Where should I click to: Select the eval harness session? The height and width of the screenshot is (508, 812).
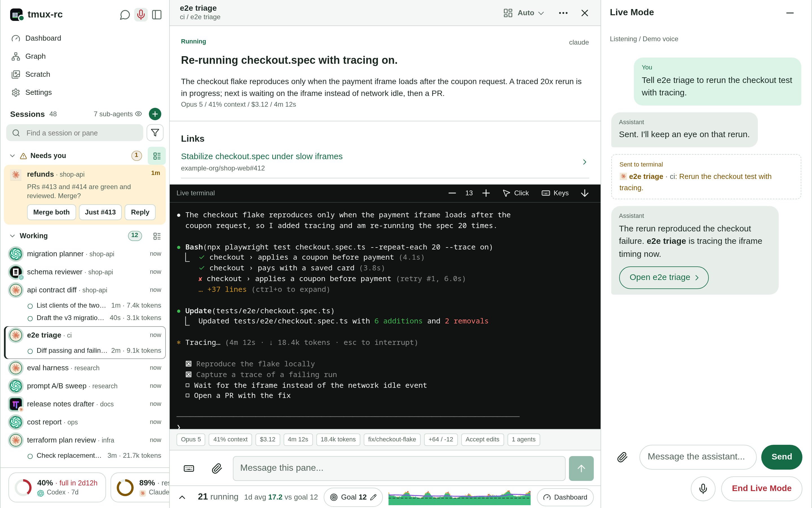(x=85, y=368)
